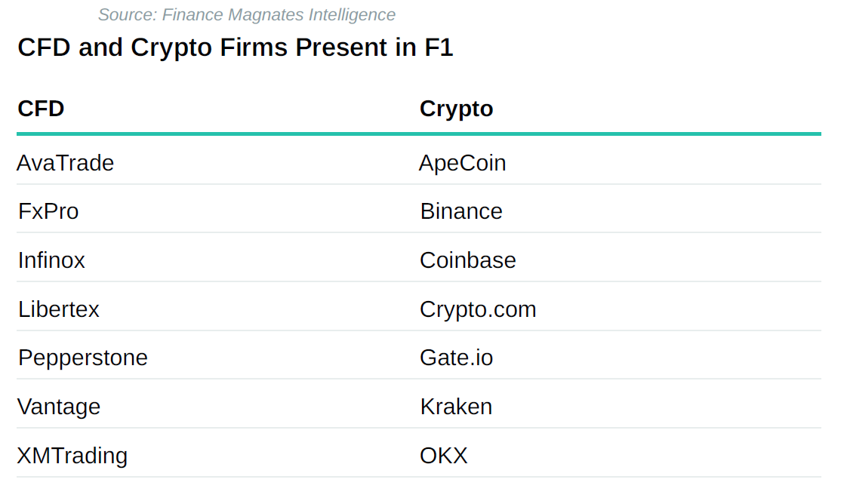Select the Vantage table cell
Screen dimensions: 844x504
(59, 407)
